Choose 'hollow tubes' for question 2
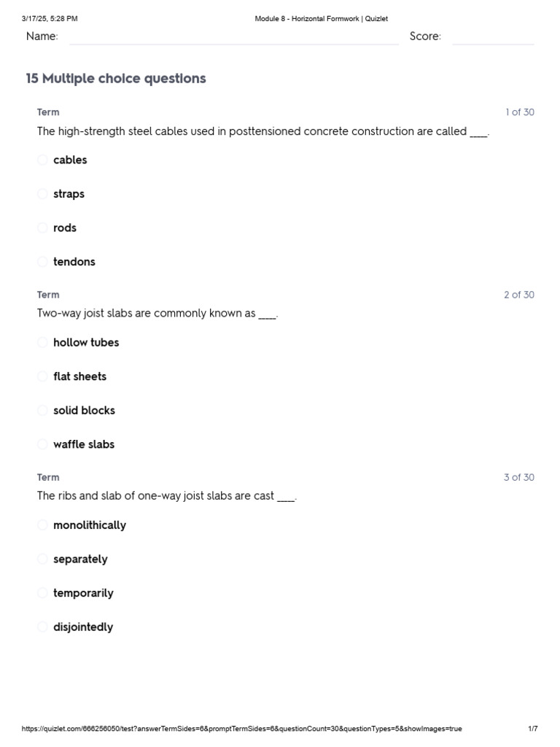The height and width of the screenshot is (747, 560). point(43,342)
